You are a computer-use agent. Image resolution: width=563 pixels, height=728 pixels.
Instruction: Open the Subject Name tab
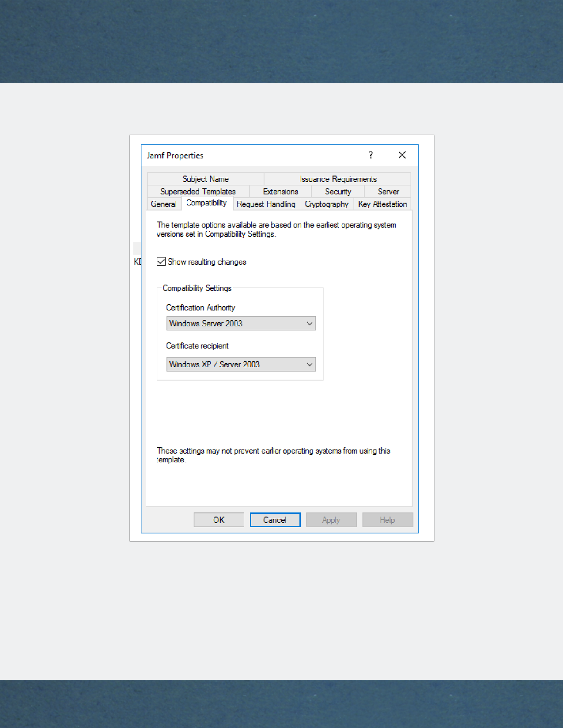coord(206,179)
